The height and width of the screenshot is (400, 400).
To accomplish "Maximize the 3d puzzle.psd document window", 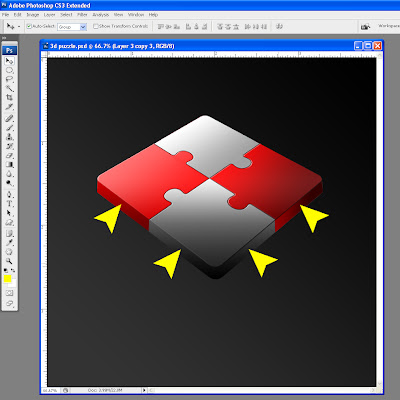I will coord(368,46).
